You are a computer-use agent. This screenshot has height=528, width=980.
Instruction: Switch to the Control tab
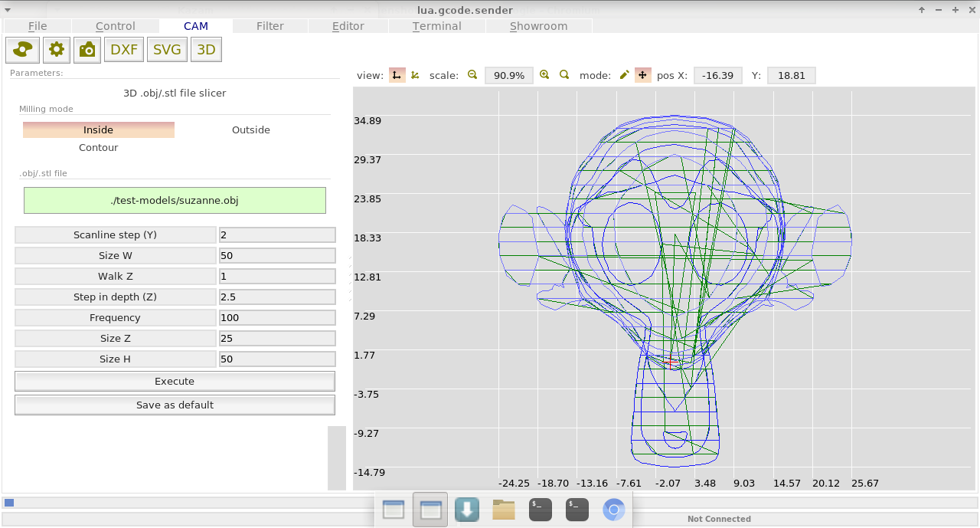[116, 26]
